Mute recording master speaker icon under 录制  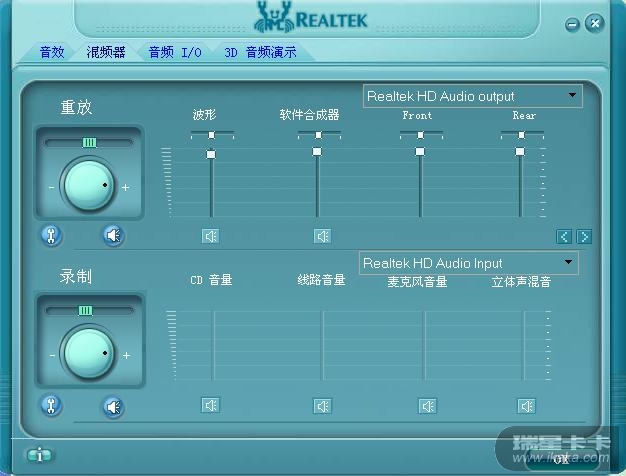point(114,407)
